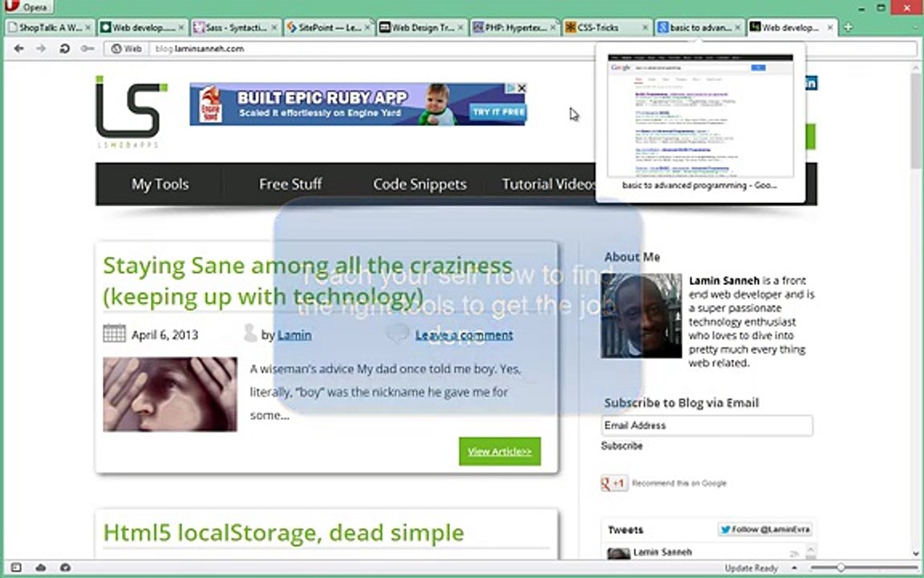Open the Tutorial Videos menu item
Screen dimensions: 924x578
[x=548, y=184]
